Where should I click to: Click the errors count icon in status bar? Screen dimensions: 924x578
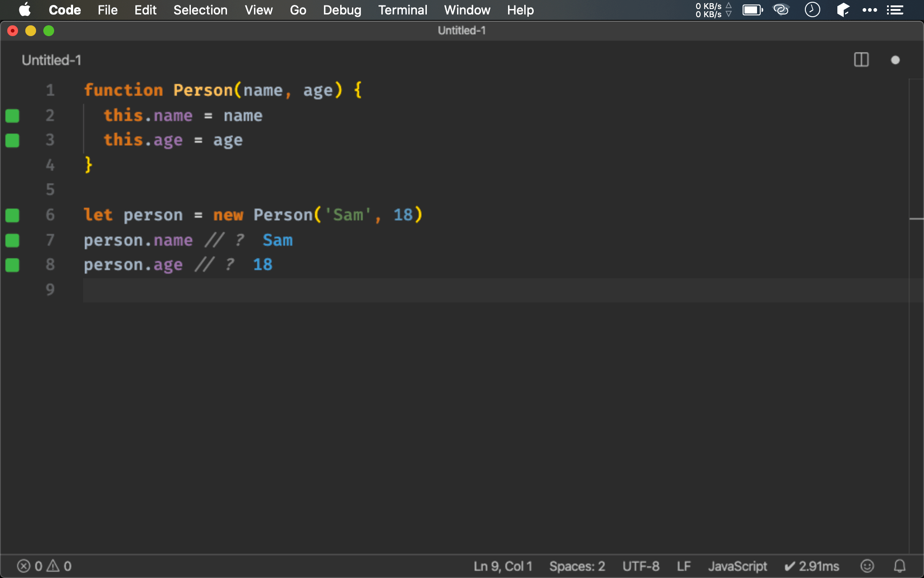24,566
